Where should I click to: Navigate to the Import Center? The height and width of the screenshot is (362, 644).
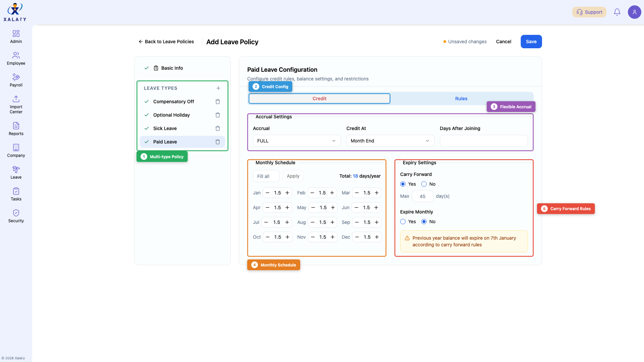tap(16, 104)
